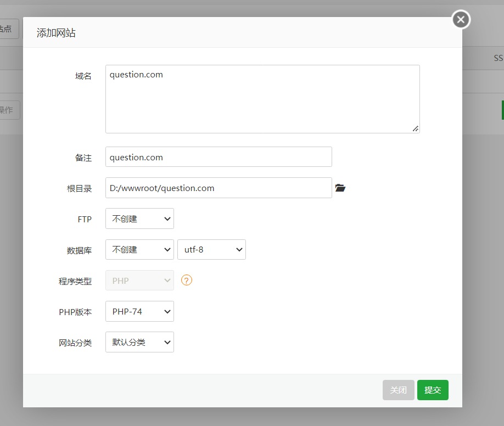Edit the 根目录 path field
Viewport: 504px width, 426px height.
coord(219,188)
